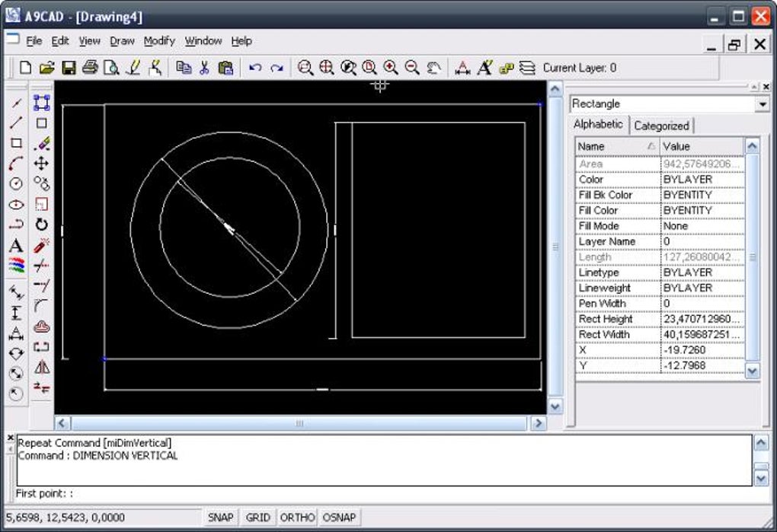Click the Save drawing icon
Viewport: 777px width, 532px height.
pos(69,68)
